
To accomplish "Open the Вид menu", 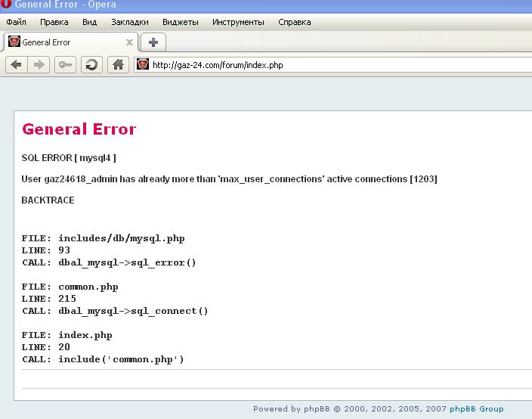I will (x=89, y=22).
